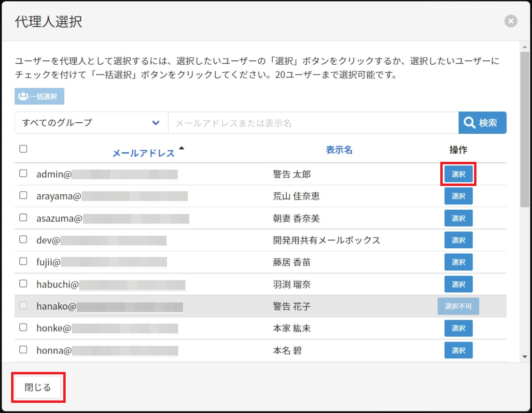Screen dimensions: 532x413
Task: Sort by メールアドレス column header
Action: point(143,153)
